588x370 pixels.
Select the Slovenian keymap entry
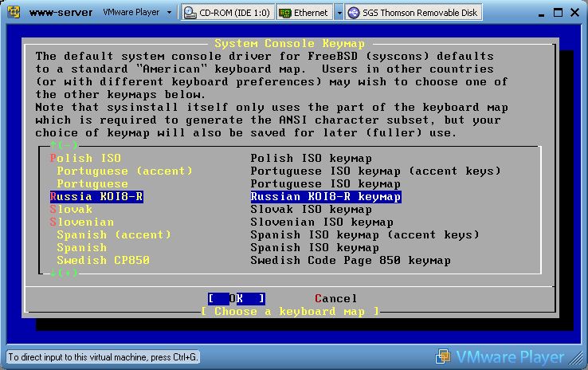[82, 222]
